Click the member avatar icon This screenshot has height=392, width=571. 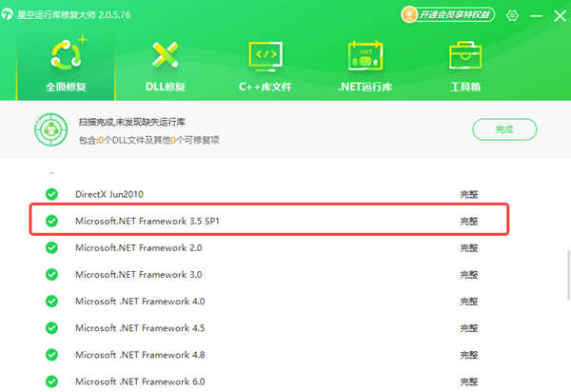[x=409, y=15]
